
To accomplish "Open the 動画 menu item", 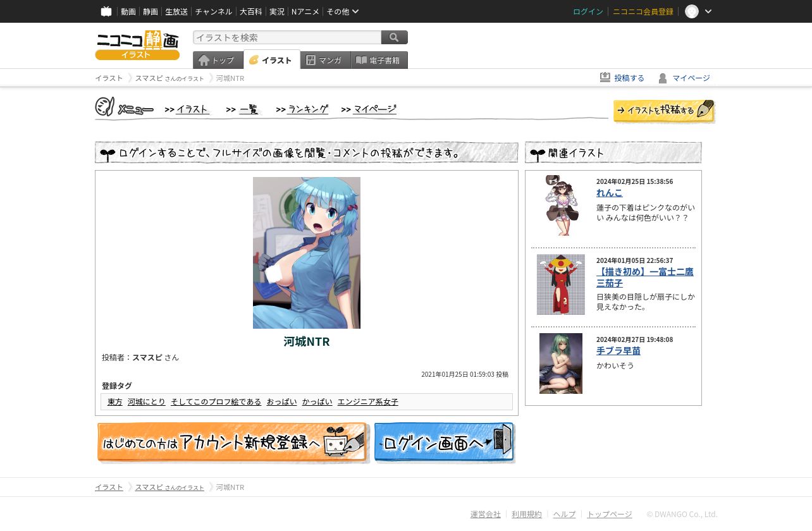I will 128,11.
